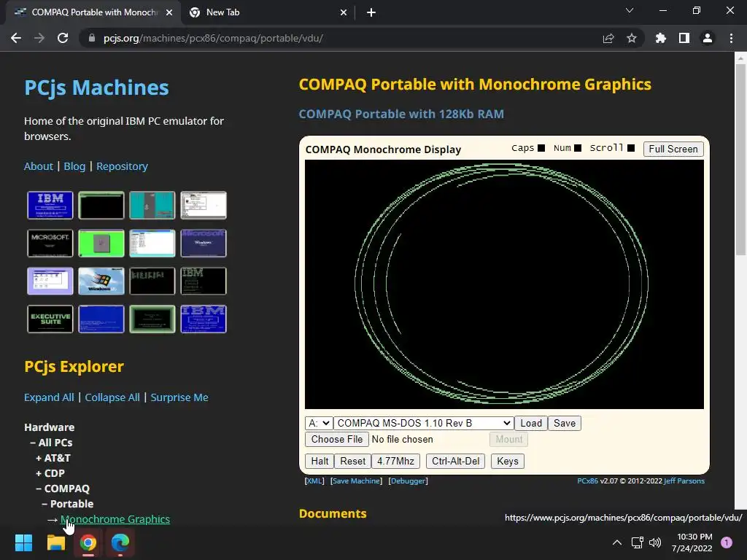Open the light blue file list thumbnail
Viewport: 747px width, 560px height.
[x=152, y=244]
